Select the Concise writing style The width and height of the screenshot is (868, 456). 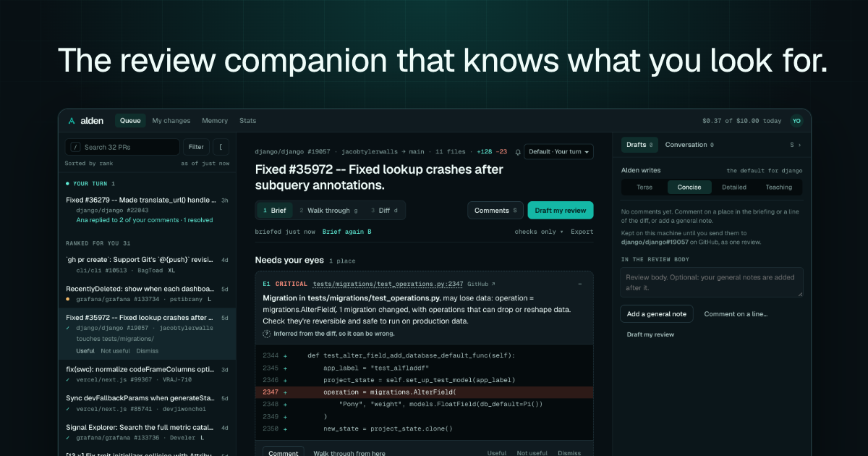coord(689,187)
